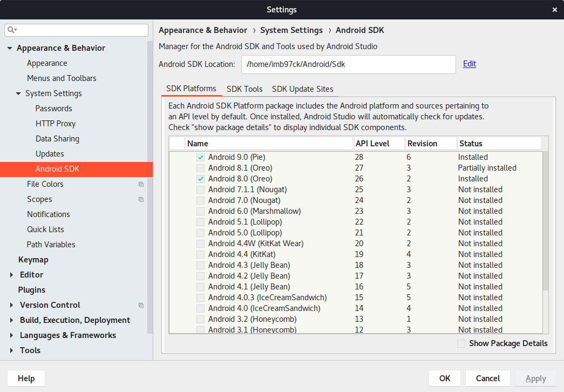Open Quick Lists settings
This screenshot has height=392, width=564.
(45, 229)
